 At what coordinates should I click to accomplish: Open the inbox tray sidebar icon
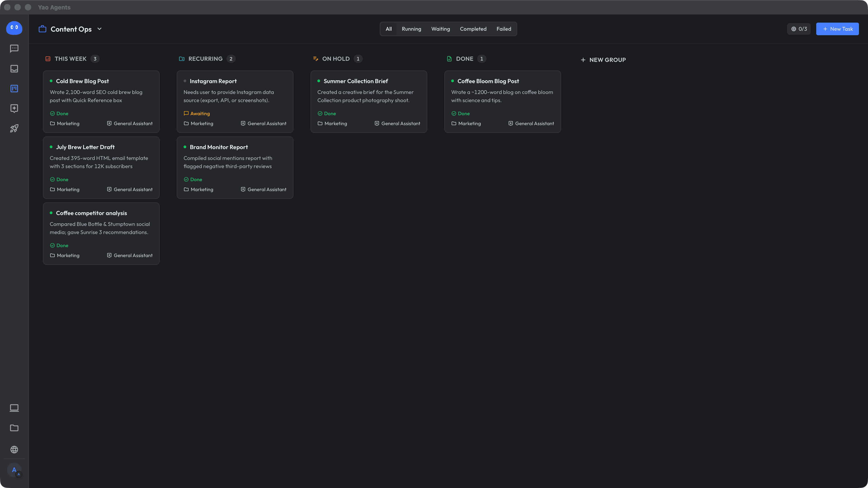click(14, 69)
